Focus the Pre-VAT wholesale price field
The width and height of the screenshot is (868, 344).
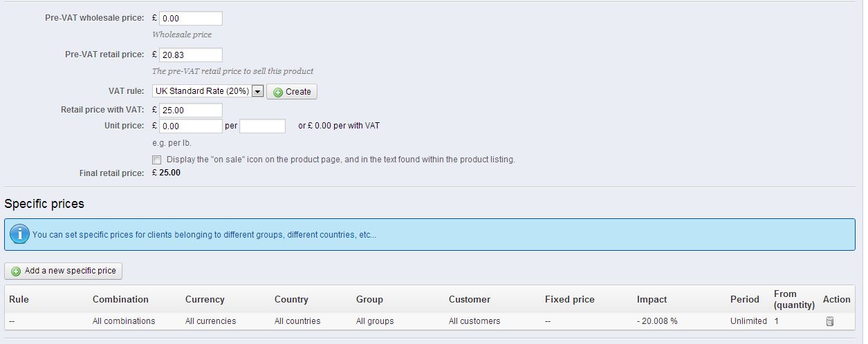tap(190, 19)
